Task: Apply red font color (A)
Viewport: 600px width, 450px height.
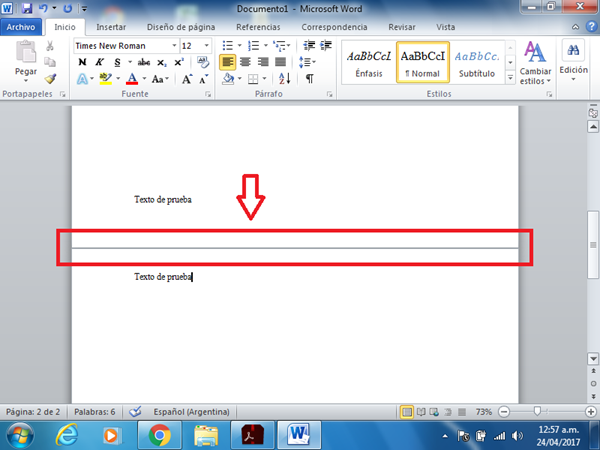Action: tap(132, 79)
